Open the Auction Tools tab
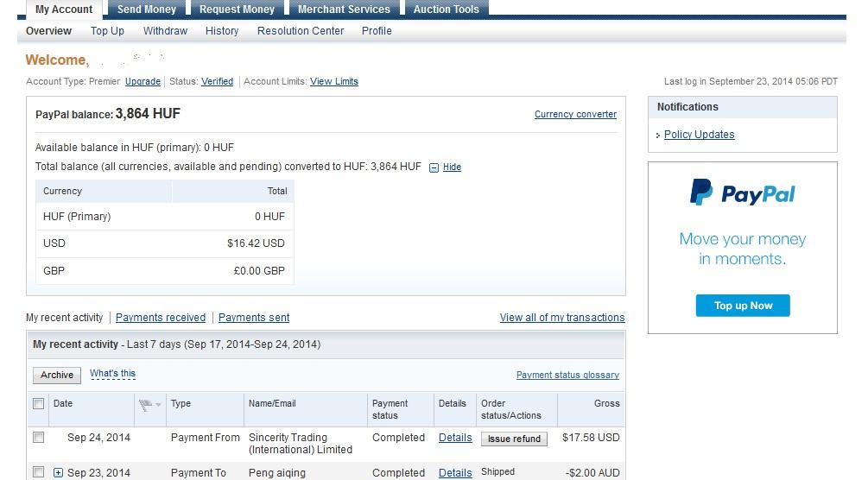 pos(447,9)
